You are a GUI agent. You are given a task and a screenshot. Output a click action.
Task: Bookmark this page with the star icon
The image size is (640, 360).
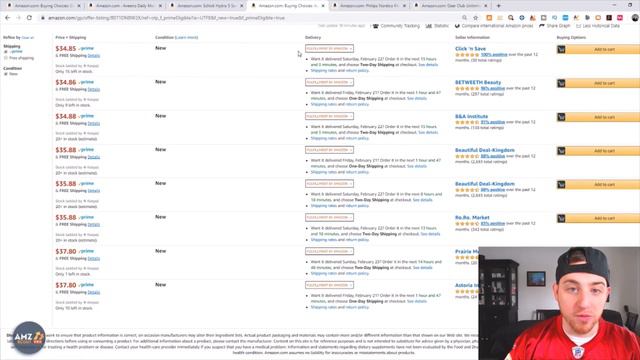point(476,18)
